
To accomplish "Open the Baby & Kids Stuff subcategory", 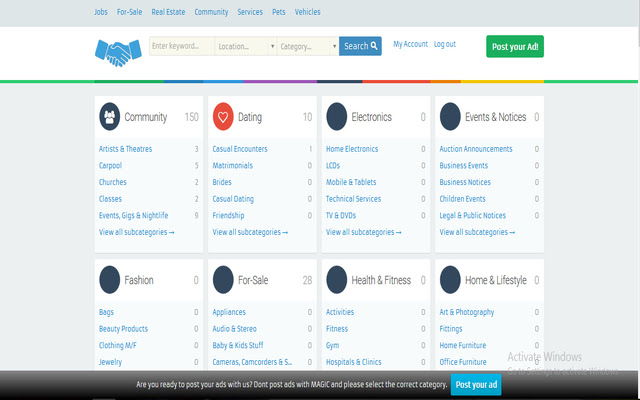I will (x=238, y=345).
